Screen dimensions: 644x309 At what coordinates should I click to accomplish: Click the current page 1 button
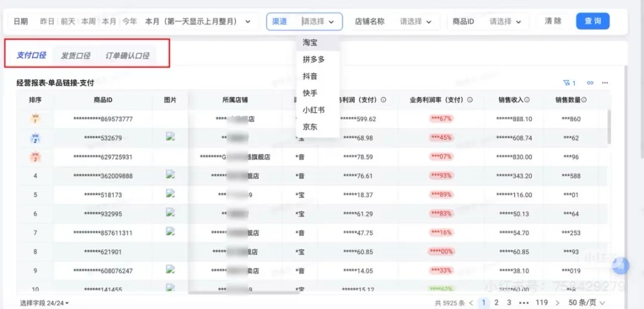[484, 303]
